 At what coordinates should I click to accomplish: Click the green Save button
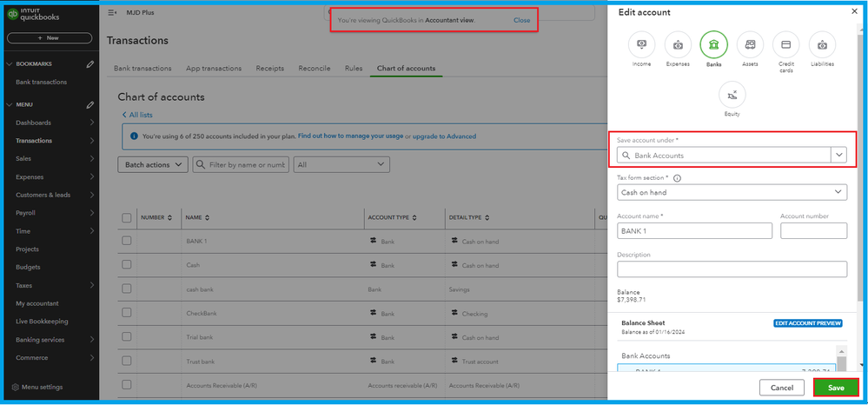pos(836,388)
